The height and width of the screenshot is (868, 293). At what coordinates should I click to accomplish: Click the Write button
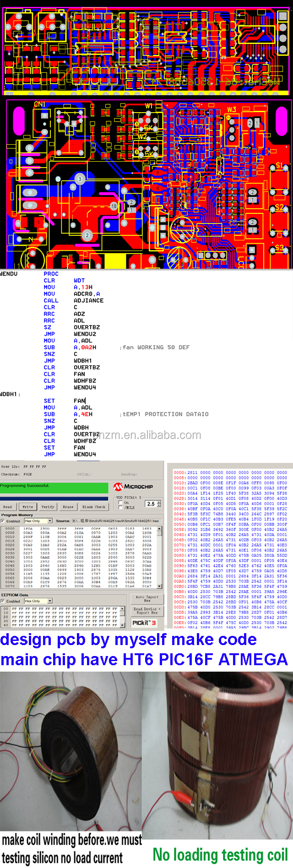(x=28, y=507)
